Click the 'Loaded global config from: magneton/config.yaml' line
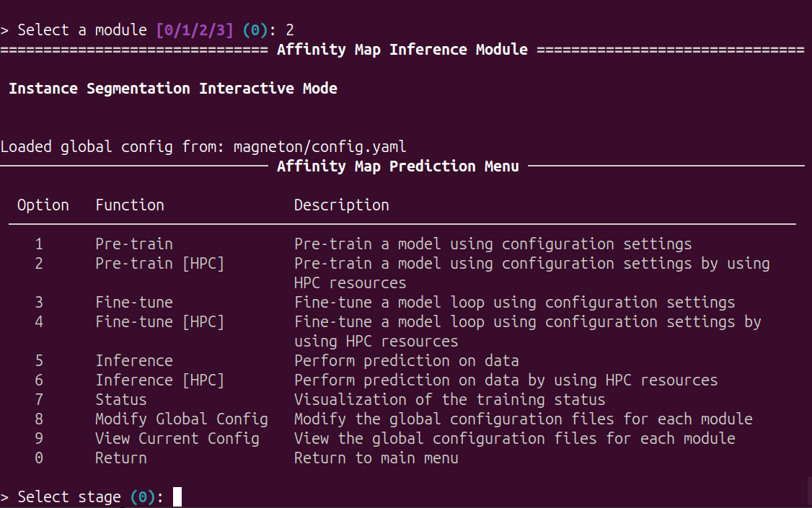The width and height of the screenshot is (812, 508). (x=203, y=147)
